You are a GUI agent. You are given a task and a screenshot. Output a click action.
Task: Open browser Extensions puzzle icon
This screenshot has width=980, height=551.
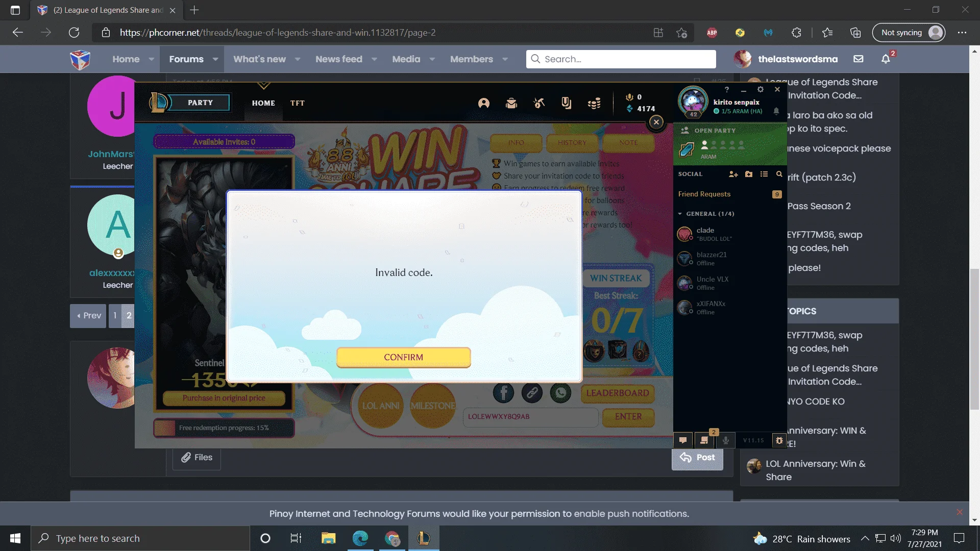pyautogui.click(x=796, y=33)
